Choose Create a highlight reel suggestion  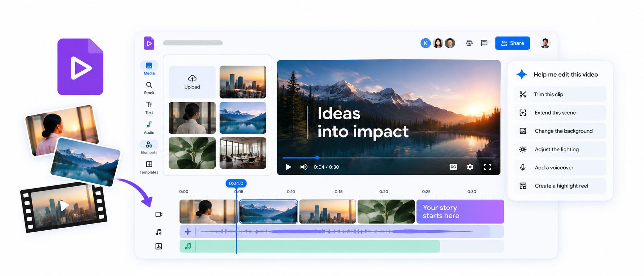560,186
